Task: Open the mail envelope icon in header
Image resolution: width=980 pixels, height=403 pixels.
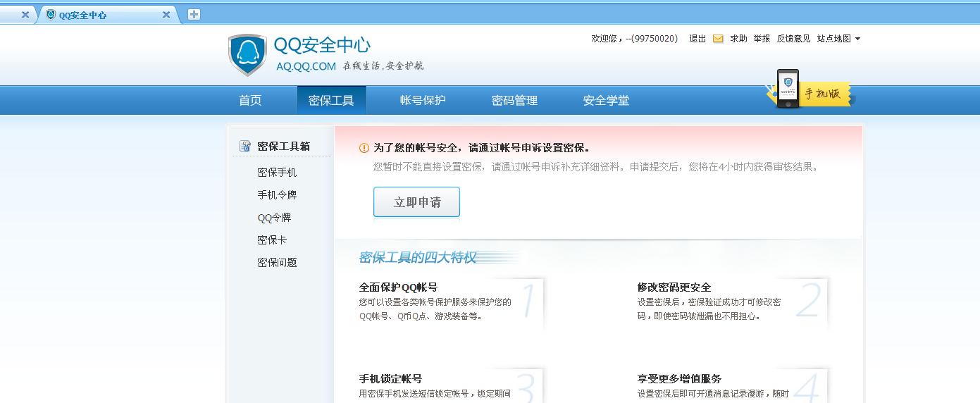Action: coord(718,39)
